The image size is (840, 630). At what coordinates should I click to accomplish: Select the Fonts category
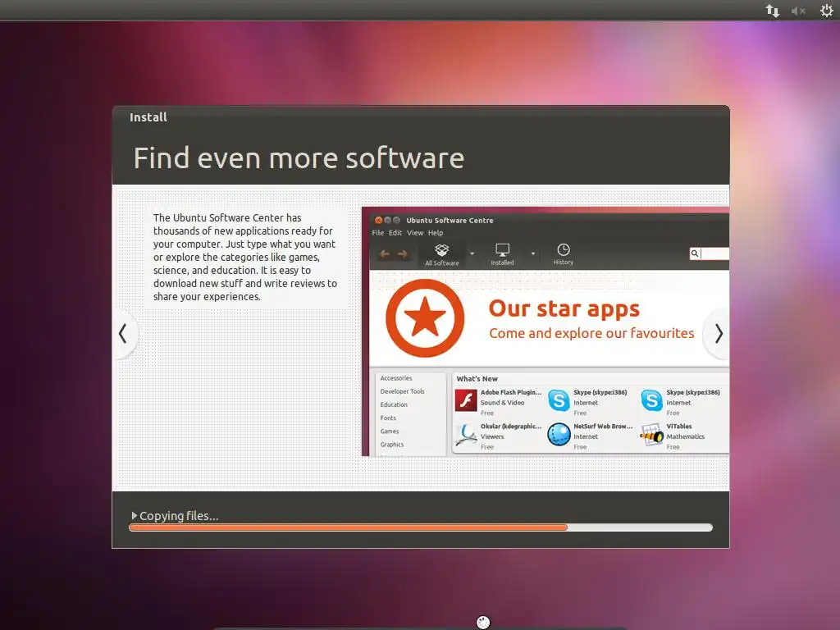[388, 418]
